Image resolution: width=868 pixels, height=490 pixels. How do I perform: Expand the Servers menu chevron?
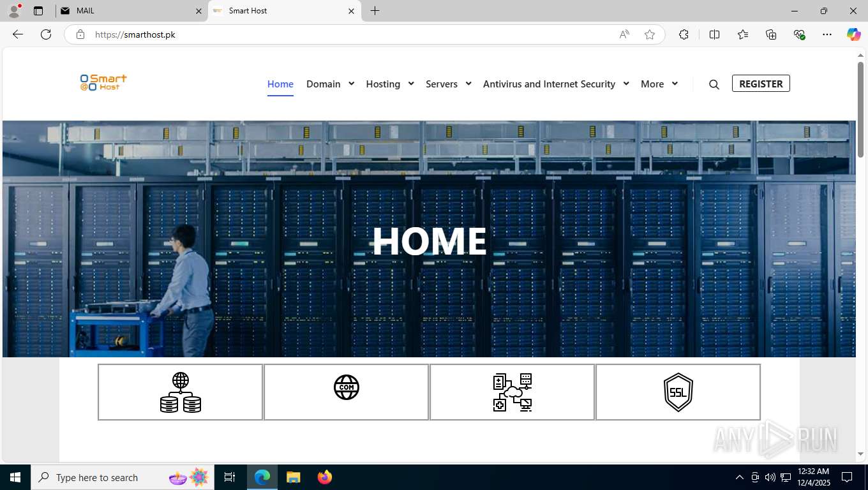click(x=468, y=84)
